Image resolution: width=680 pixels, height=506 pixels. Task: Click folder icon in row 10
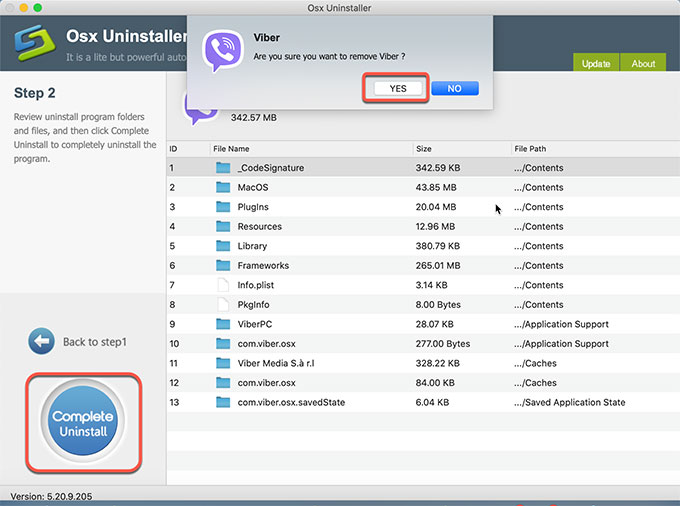[x=223, y=343]
